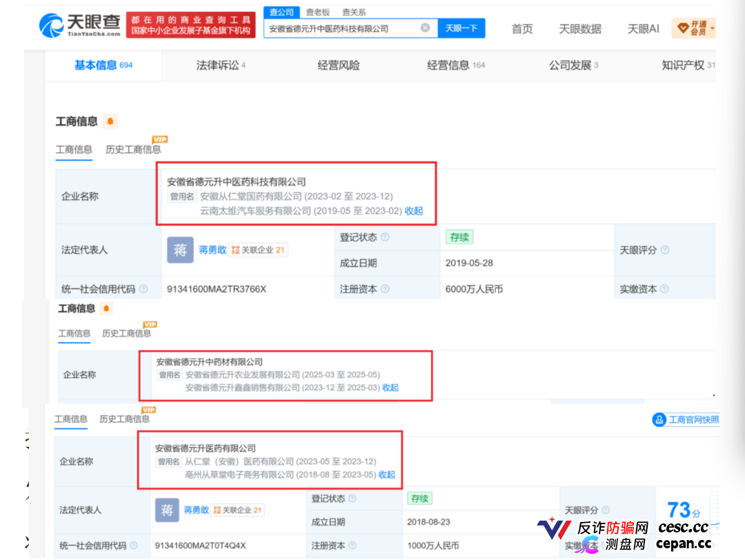Collapse former names of 德元升医药 via 收起

click(x=387, y=474)
